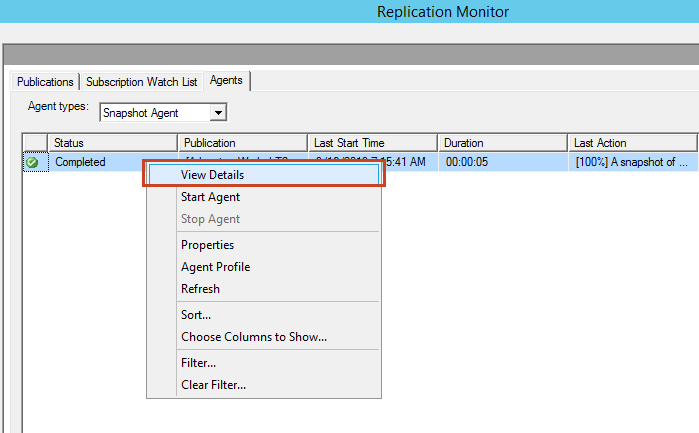Choose Start Agent from context menu
The width and height of the screenshot is (699, 433).
(x=210, y=197)
